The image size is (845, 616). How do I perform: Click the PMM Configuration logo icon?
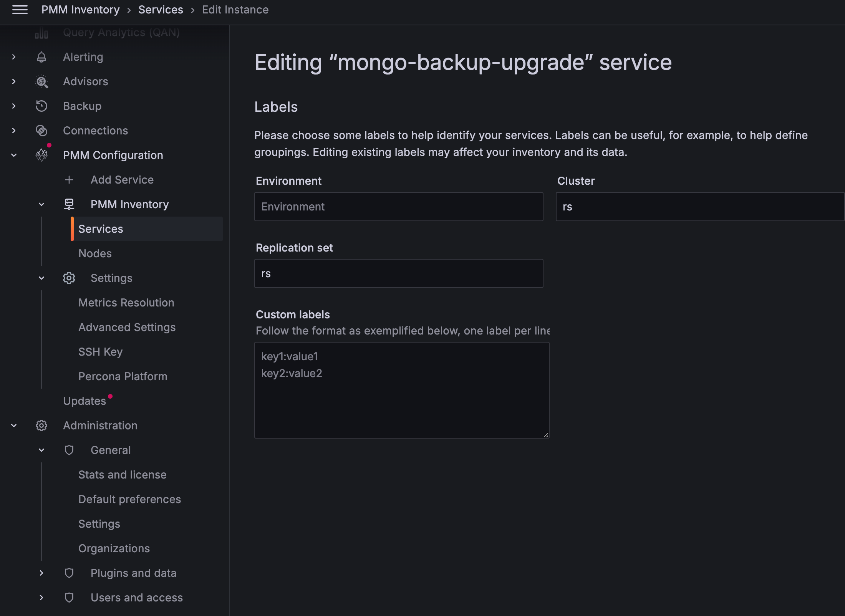pos(41,155)
